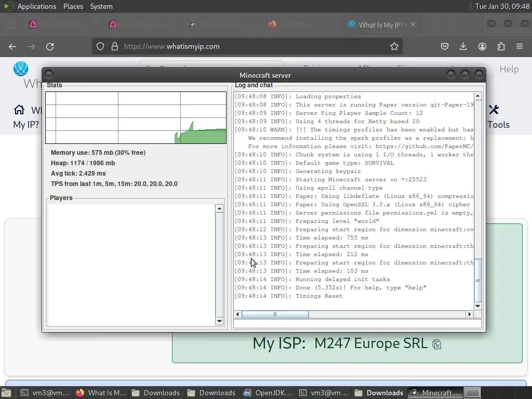This screenshot has height=399, width=532.
Task: Click the 'Running delayed init tasks' log line
Action: [312, 279]
